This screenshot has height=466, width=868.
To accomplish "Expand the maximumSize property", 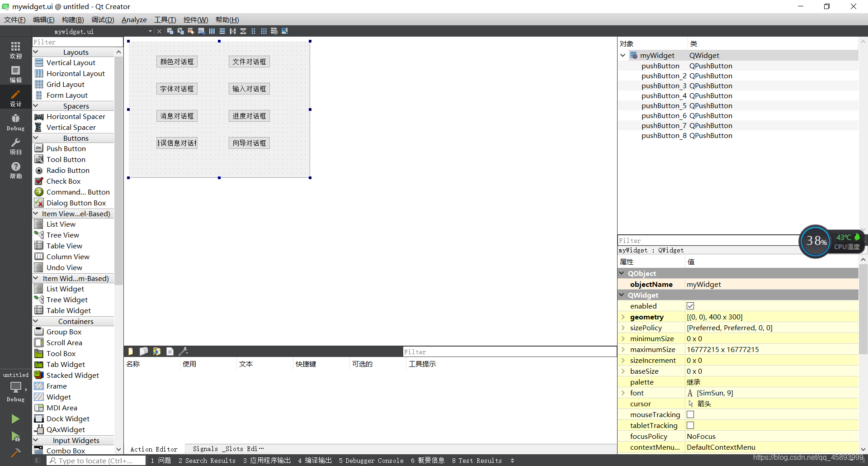I will tap(623, 350).
